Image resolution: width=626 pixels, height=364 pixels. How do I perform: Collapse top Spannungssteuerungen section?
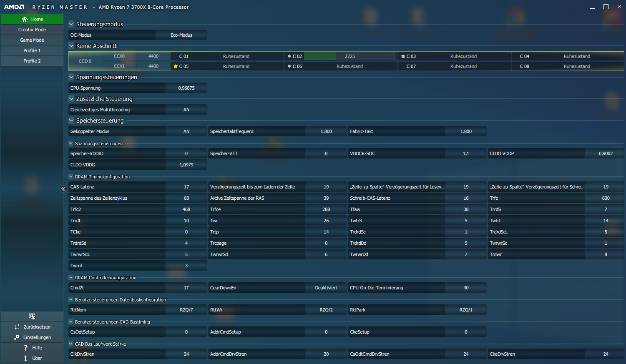point(71,77)
